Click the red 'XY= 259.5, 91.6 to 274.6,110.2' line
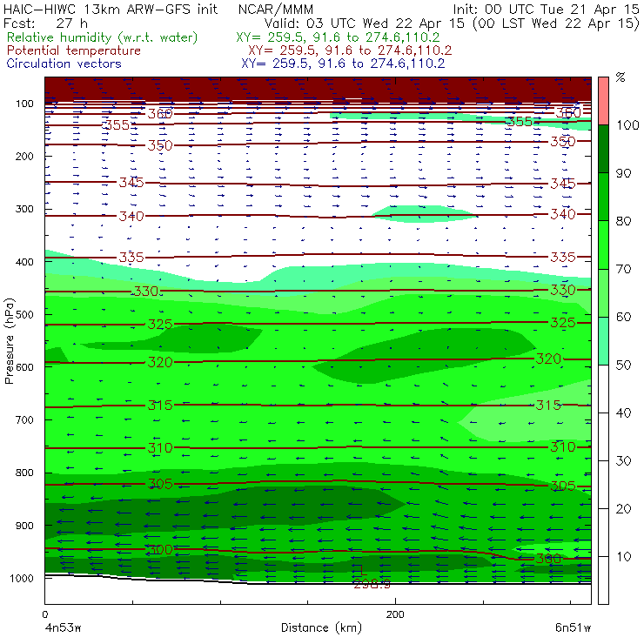The image size is (644, 644). tap(350, 50)
